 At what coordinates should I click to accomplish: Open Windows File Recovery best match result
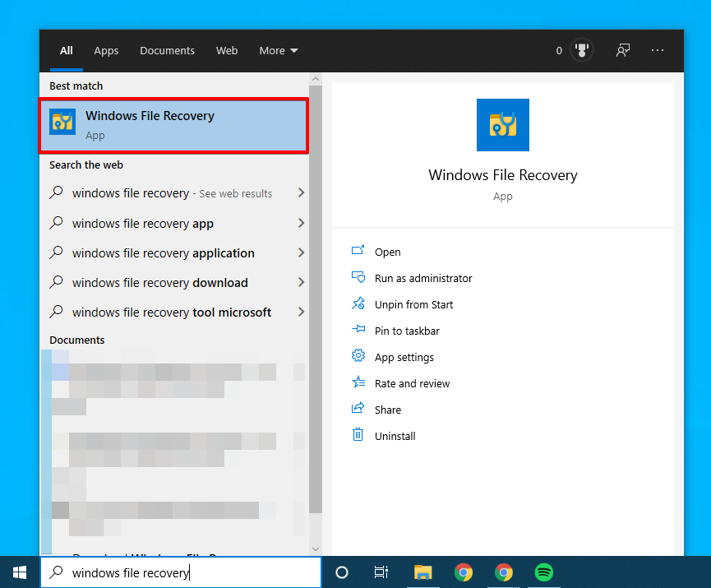174,125
